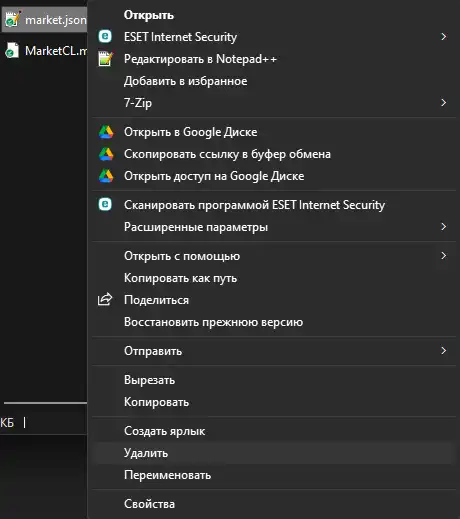Expand the "Открыть с помощью" submenu arrow
This screenshot has width=460, height=519.
[x=443, y=256]
